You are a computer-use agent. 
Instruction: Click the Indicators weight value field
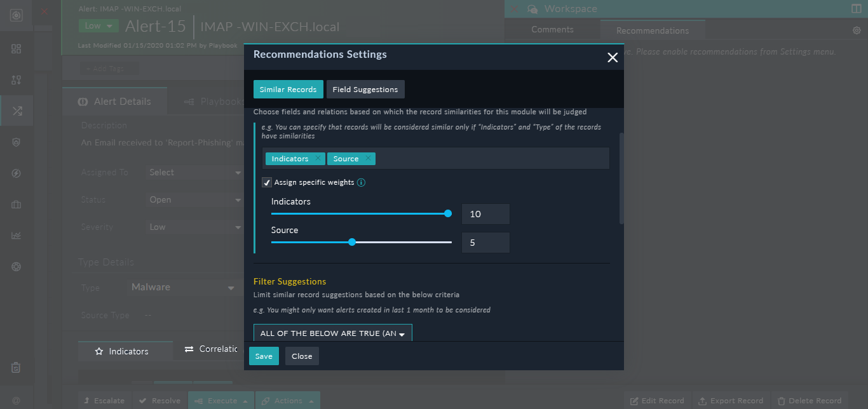pos(485,214)
